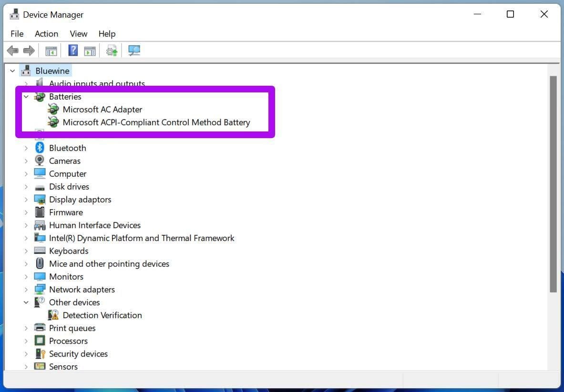
Task: Open the Help question mark toolbar icon
Action: [x=73, y=50]
